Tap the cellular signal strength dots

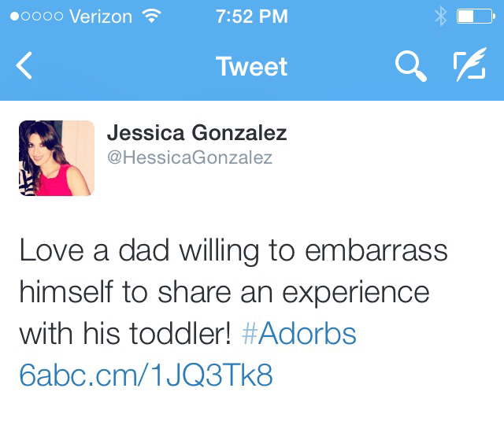(36, 17)
